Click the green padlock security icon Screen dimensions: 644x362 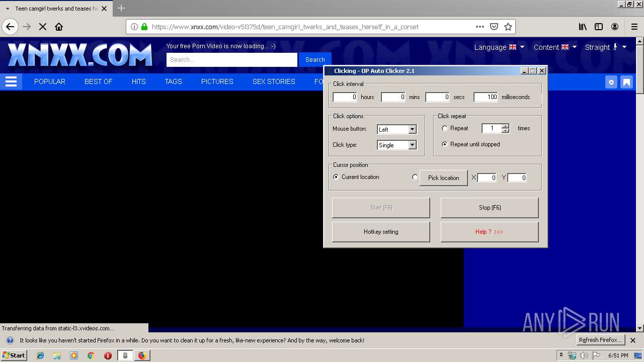point(144,27)
